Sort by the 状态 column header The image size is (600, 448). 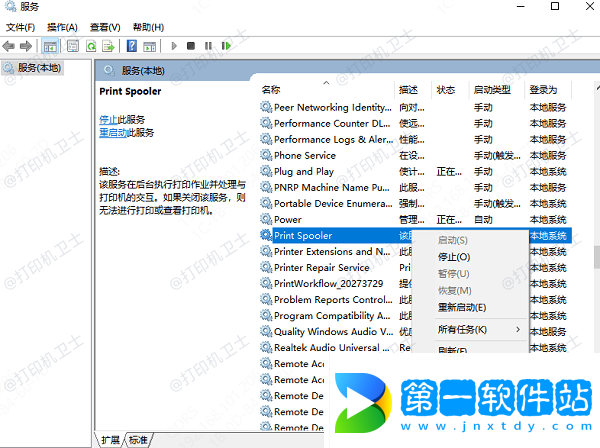446,90
